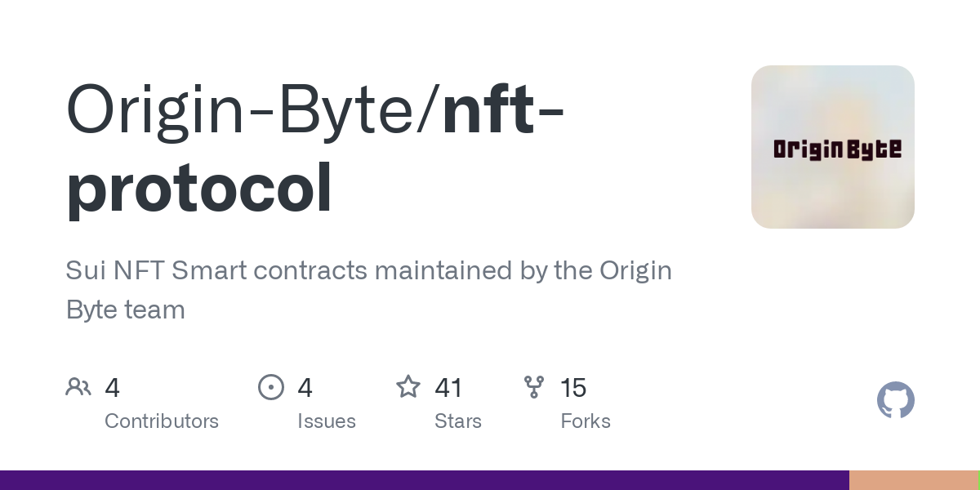The image size is (980, 490).
Task: Open the Forks label
Action: pyautogui.click(x=586, y=421)
